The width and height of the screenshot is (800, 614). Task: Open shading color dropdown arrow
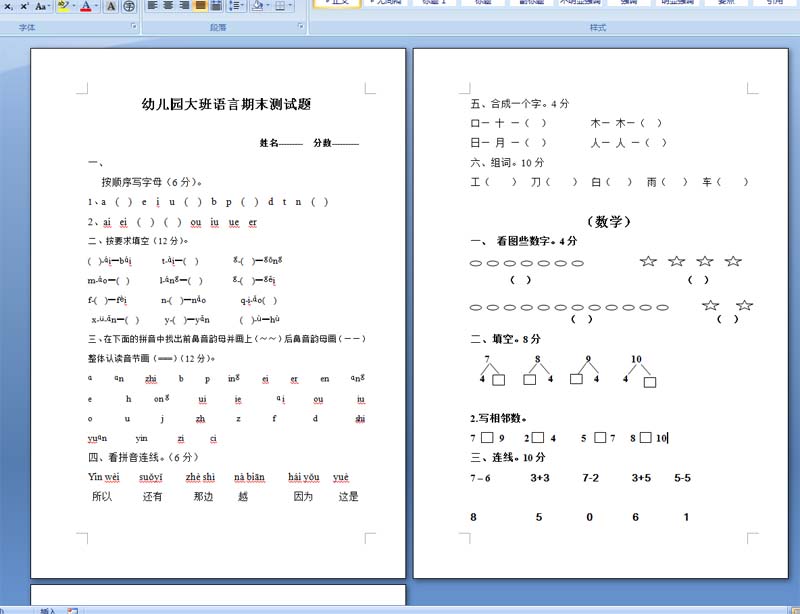[x=268, y=5]
